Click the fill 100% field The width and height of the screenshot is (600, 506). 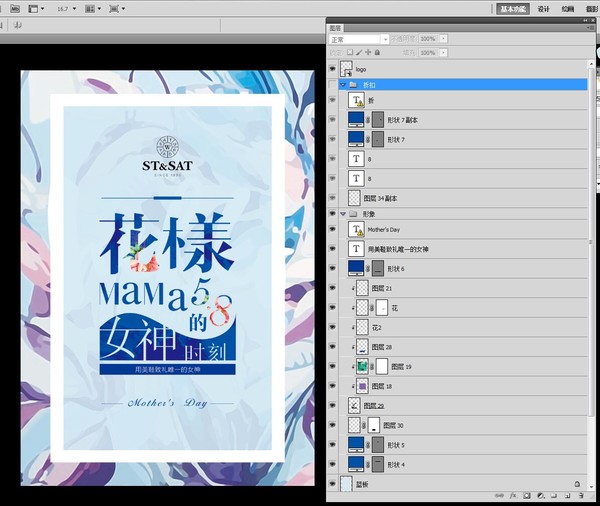(x=429, y=52)
